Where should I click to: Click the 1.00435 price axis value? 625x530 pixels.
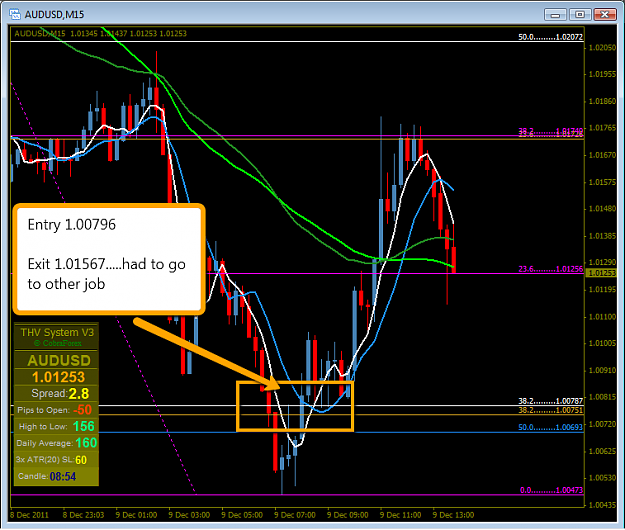(602, 505)
